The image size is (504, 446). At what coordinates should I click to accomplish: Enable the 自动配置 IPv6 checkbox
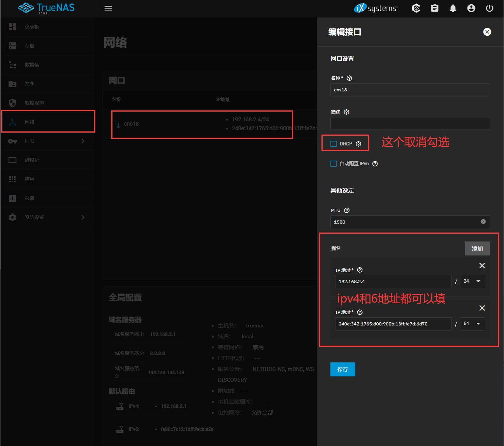pyautogui.click(x=334, y=164)
